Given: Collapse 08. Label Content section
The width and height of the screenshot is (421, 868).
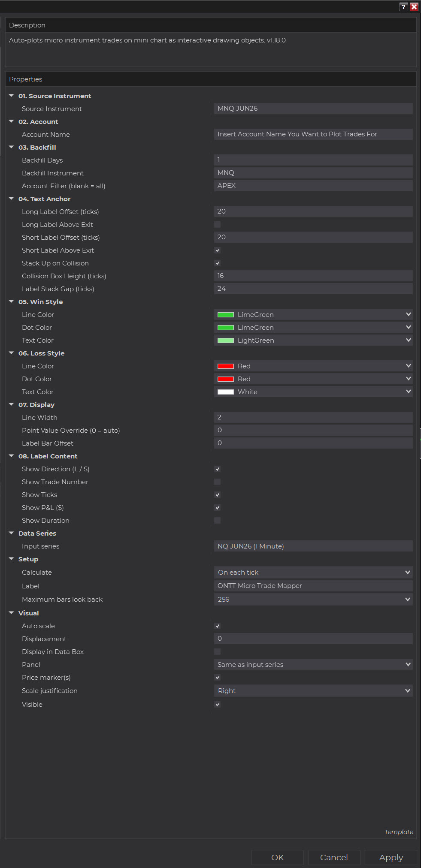Looking at the screenshot, I should pyautogui.click(x=12, y=456).
